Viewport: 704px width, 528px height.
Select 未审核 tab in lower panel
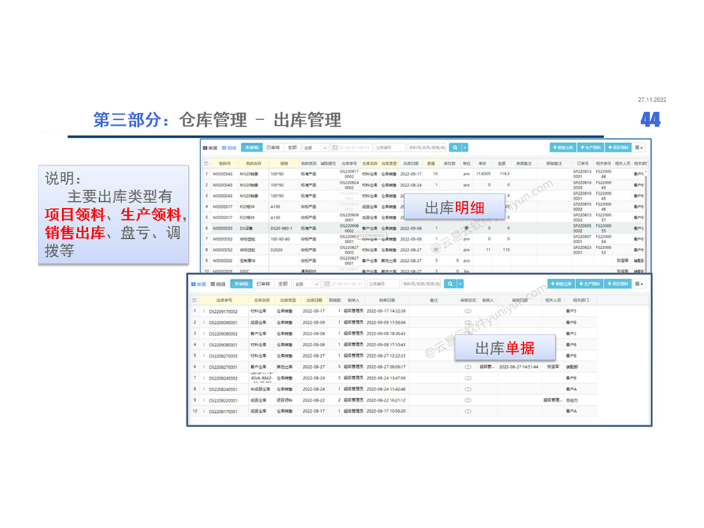click(x=241, y=284)
